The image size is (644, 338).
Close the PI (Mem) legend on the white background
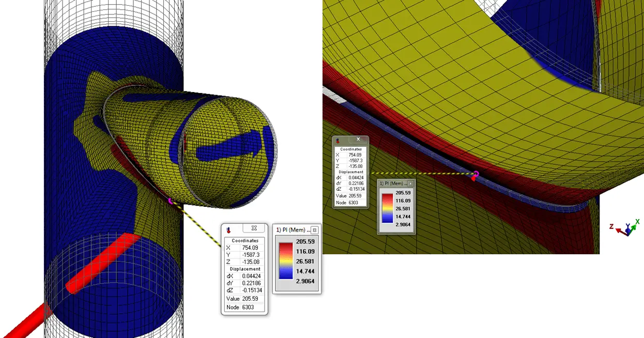(x=315, y=230)
